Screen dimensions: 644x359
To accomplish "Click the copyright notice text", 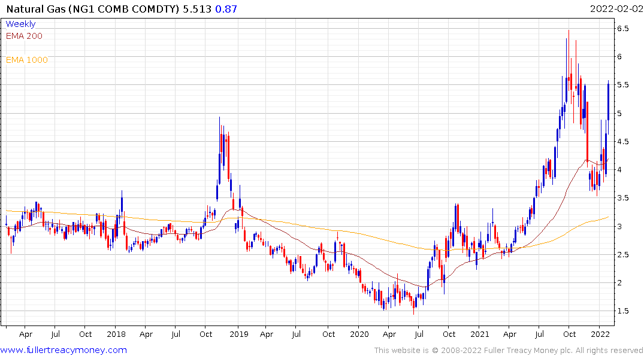I will [x=509, y=351].
